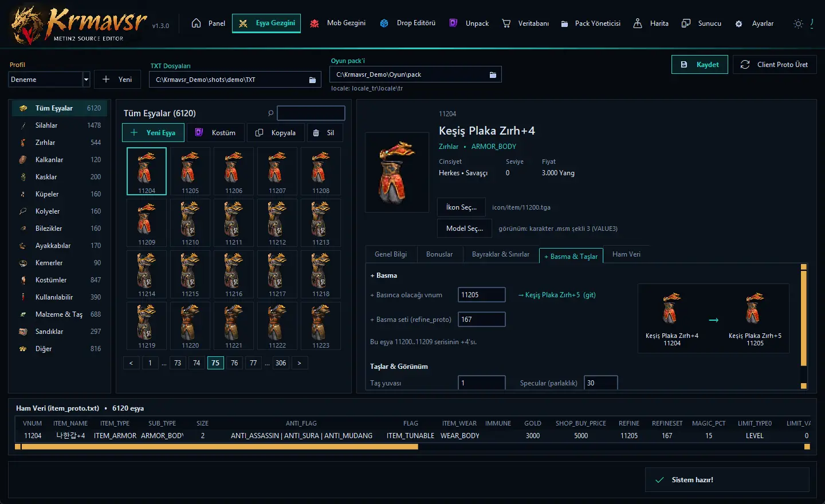Screen dimensions: 825x504
Task: Select item thumbnail 11207
Action: tap(277, 171)
